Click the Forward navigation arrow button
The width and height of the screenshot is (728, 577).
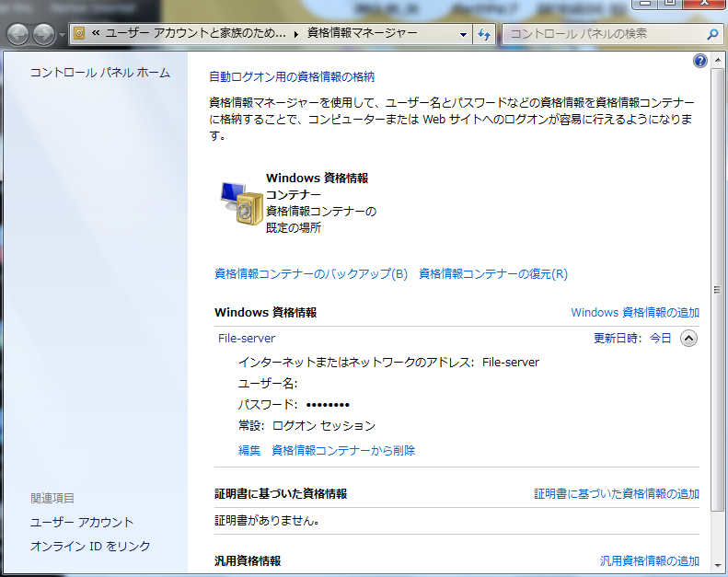pos(43,34)
